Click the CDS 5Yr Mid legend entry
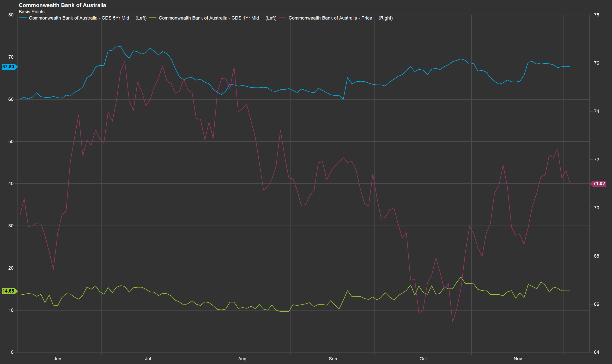Image resolution: width=612 pixels, height=364 pixels. [x=79, y=18]
